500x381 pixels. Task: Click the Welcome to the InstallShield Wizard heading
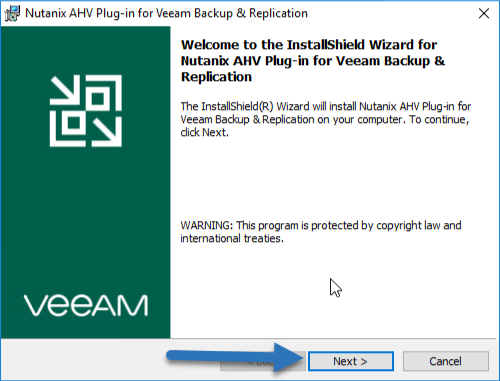[313, 61]
